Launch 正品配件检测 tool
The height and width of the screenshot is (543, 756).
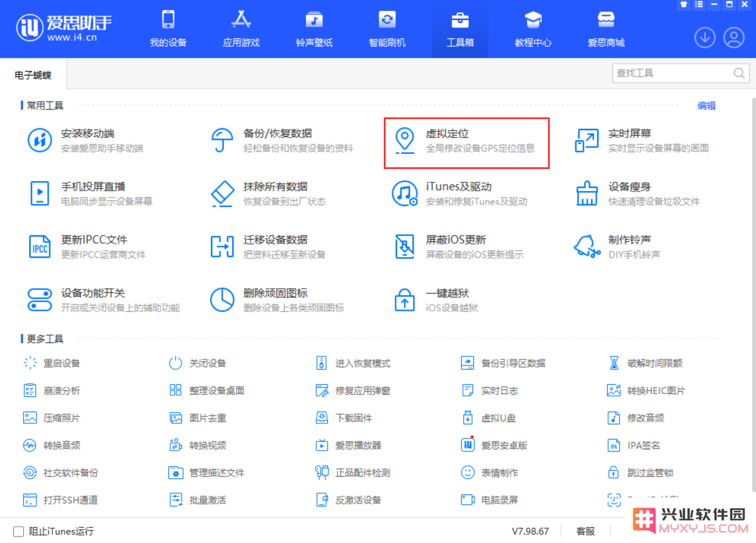click(353, 472)
